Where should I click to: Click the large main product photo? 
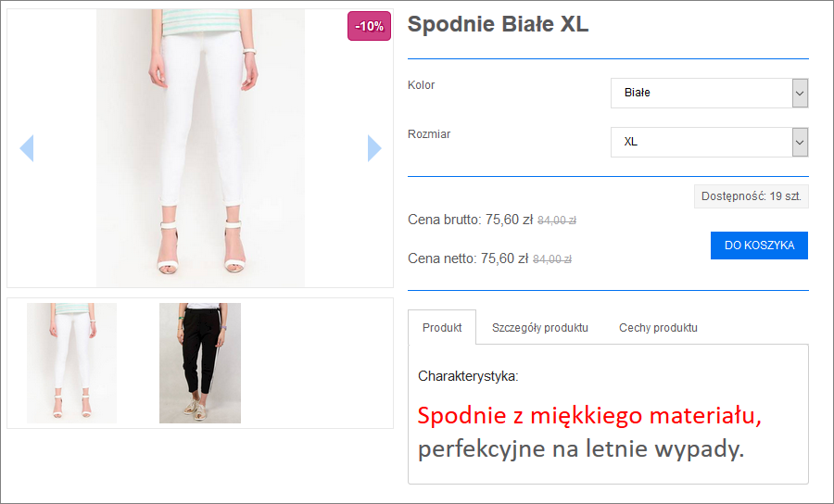[200, 148]
